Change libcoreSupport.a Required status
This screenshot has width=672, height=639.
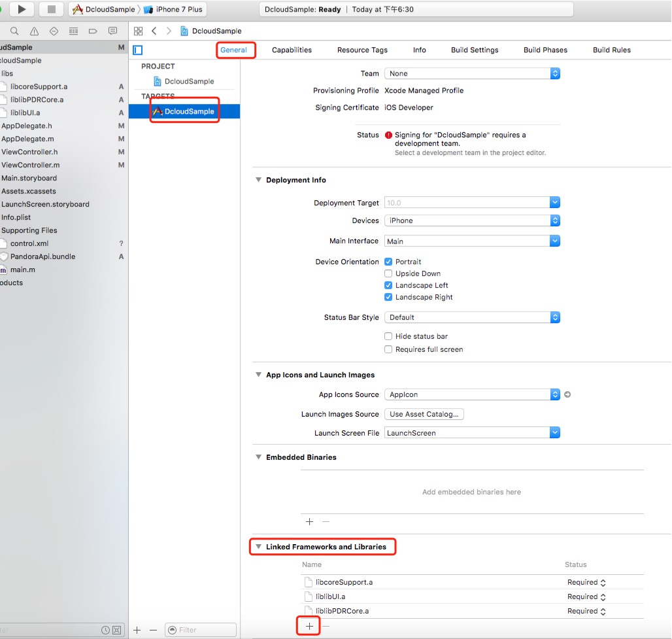point(586,582)
